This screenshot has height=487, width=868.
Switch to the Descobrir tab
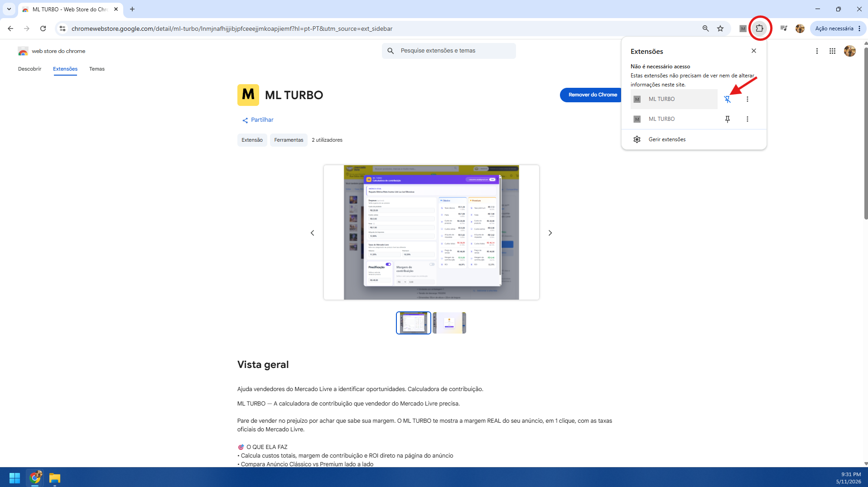pyautogui.click(x=29, y=69)
